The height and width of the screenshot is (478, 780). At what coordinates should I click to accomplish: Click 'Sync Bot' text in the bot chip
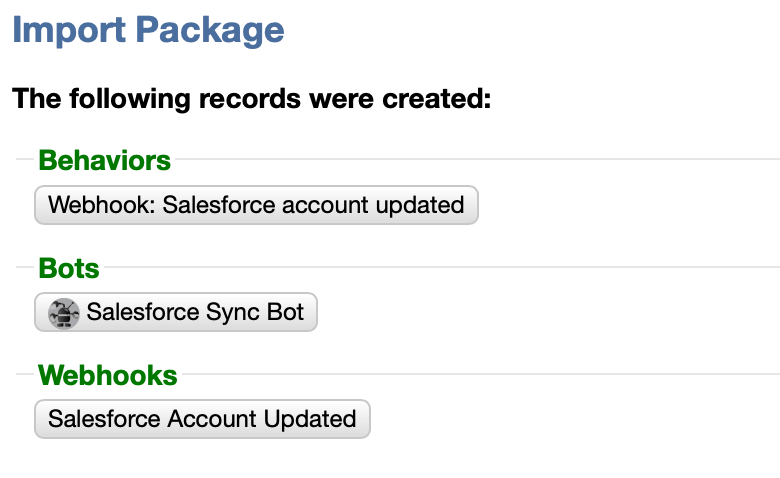click(x=255, y=312)
